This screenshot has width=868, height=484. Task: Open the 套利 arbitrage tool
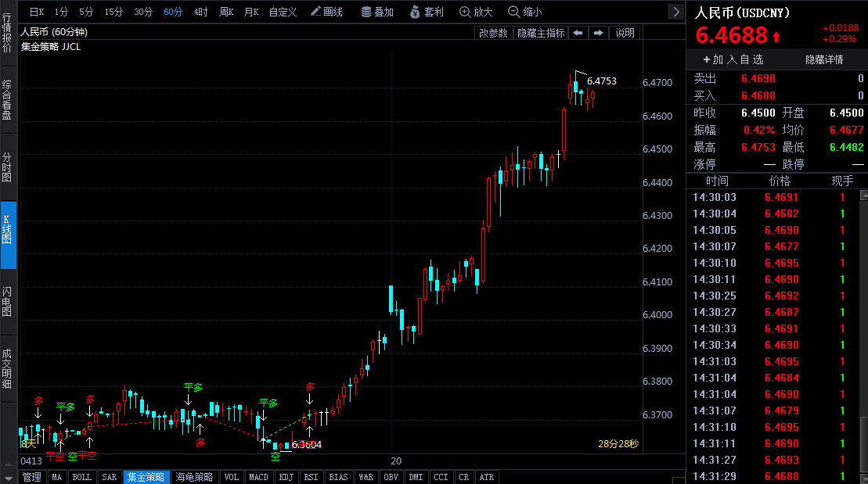(427, 12)
